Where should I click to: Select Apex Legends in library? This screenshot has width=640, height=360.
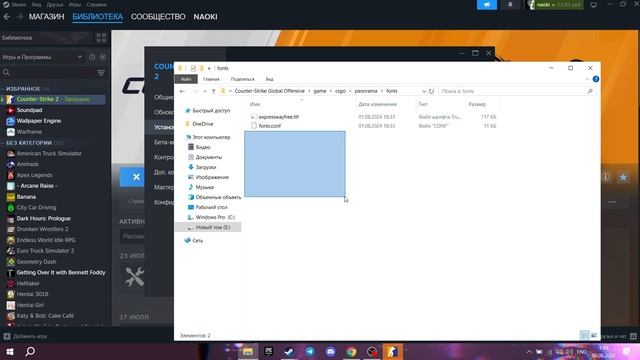tap(34, 175)
